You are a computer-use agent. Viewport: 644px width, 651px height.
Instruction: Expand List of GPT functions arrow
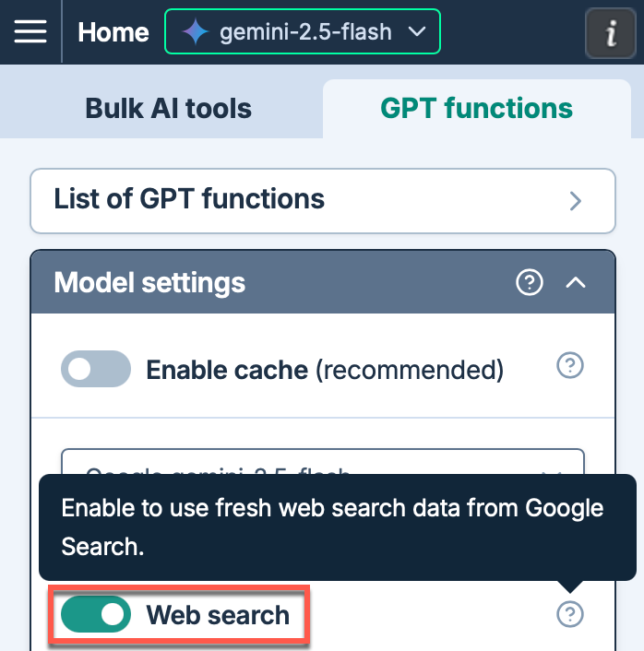pyautogui.click(x=576, y=201)
